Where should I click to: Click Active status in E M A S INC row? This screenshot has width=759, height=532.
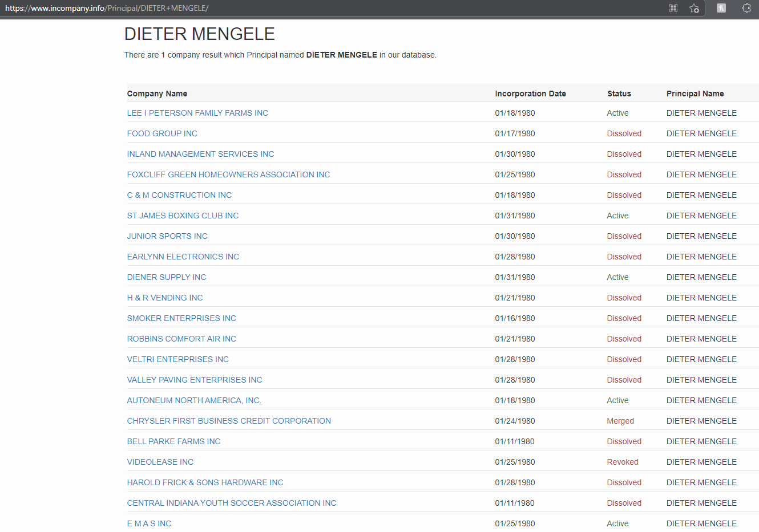pyautogui.click(x=617, y=523)
